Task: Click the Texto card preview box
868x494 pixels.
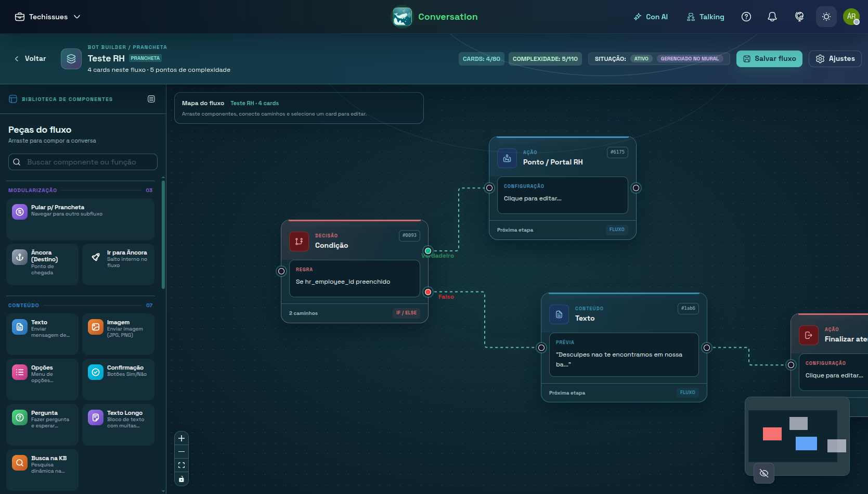Action: [624, 354]
